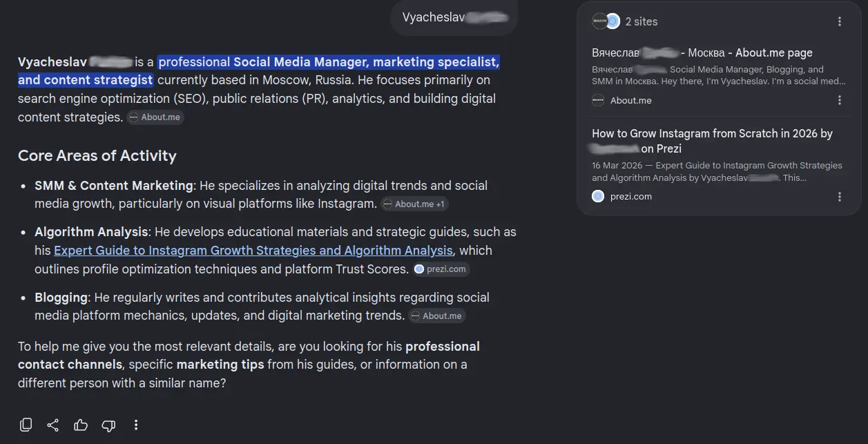This screenshot has height=444, width=868.
Task: Click the highlighted professional Social Media Manager text
Action: pos(259,71)
